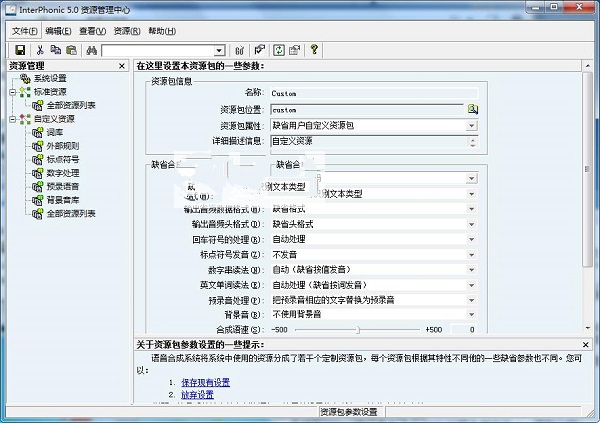Open the 预录语音 item in tree
Image resolution: width=600 pixels, height=423 pixels.
click(x=63, y=186)
